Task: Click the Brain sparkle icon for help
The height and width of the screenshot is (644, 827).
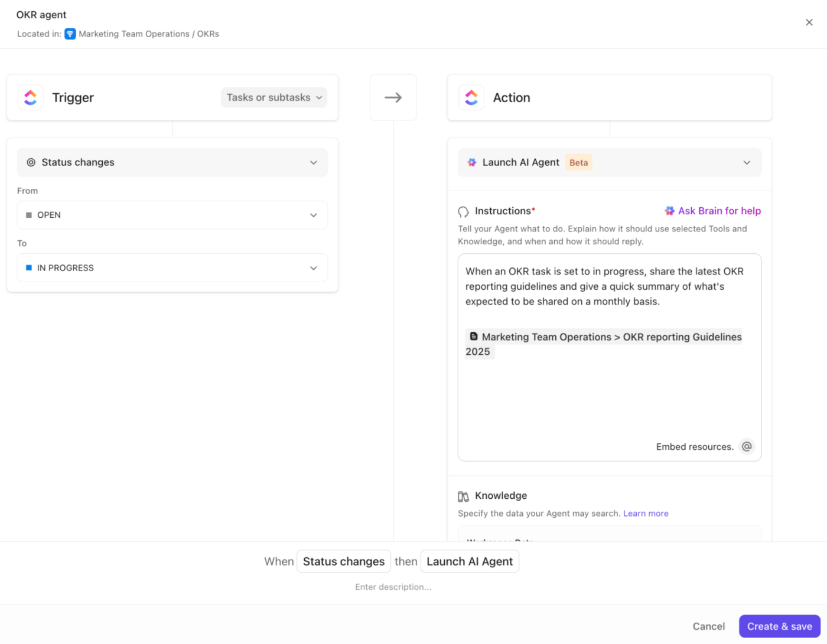Action: click(x=669, y=210)
